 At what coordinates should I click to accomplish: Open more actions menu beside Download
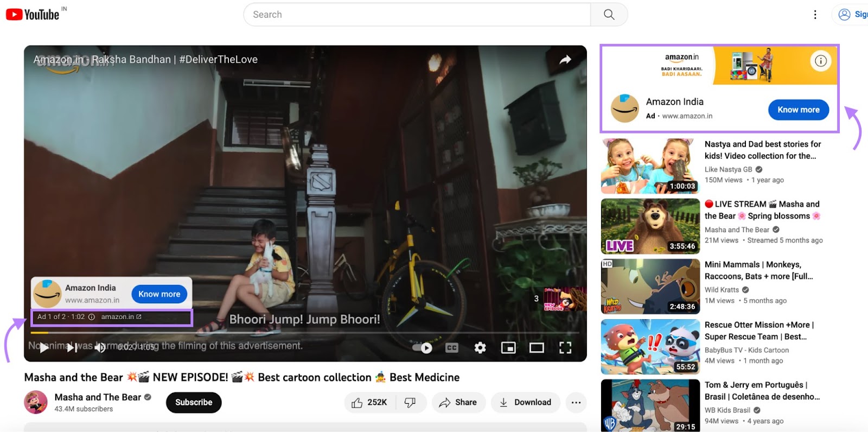tap(576, 403)
